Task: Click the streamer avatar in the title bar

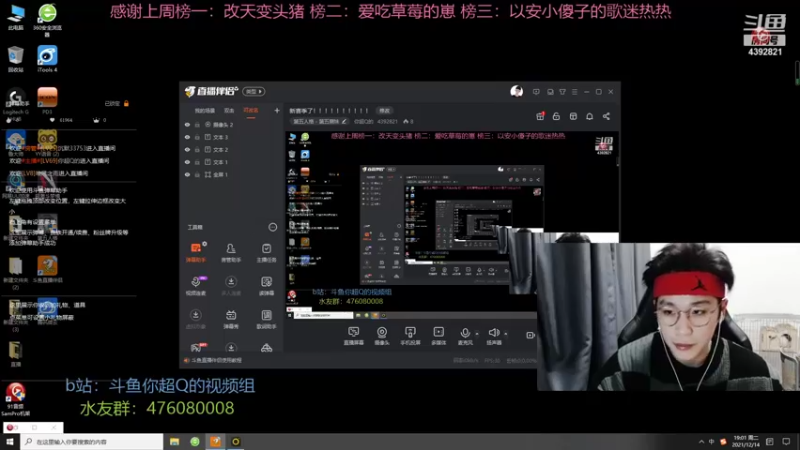Action: (x=516, y=91)
